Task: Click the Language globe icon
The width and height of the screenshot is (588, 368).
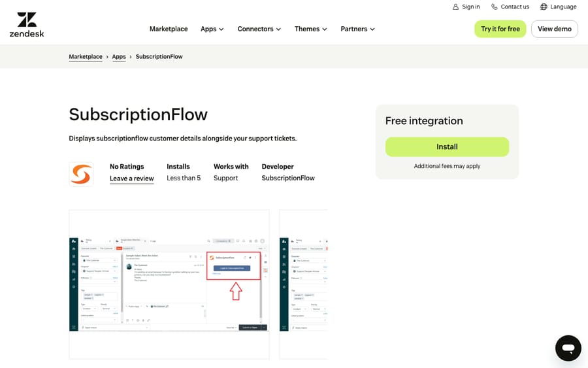Action: (544, 7)
